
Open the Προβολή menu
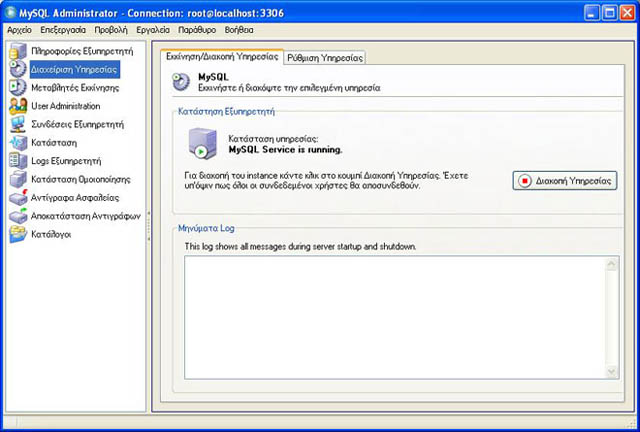click(111, 30)
